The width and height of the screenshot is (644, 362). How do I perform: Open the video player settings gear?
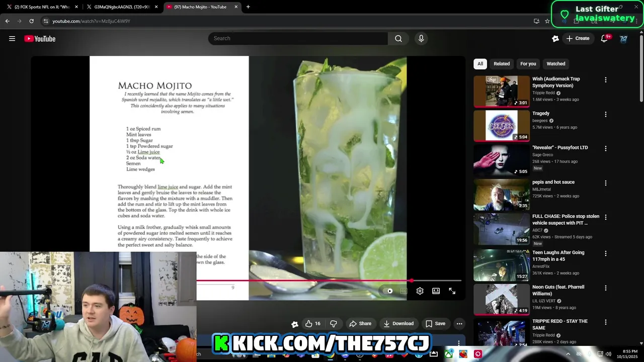[420, 291]
